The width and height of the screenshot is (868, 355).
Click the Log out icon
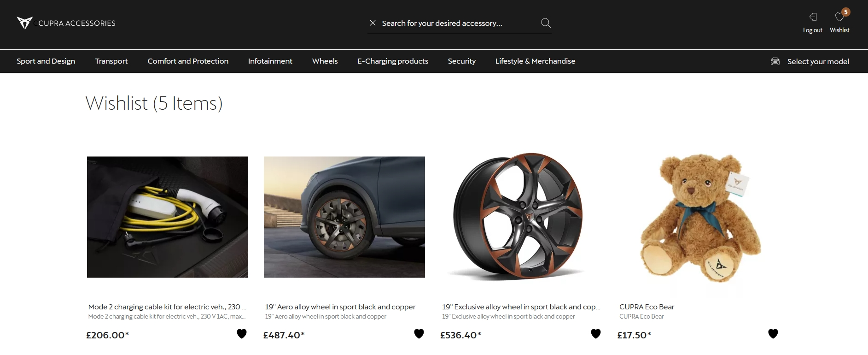813,17
